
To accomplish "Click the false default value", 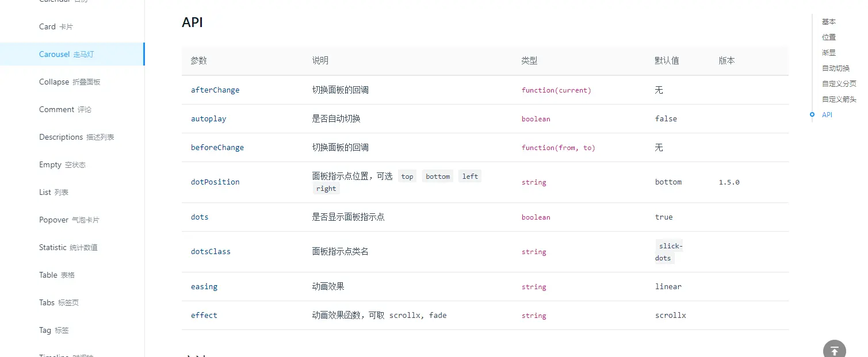I will 666,119.
